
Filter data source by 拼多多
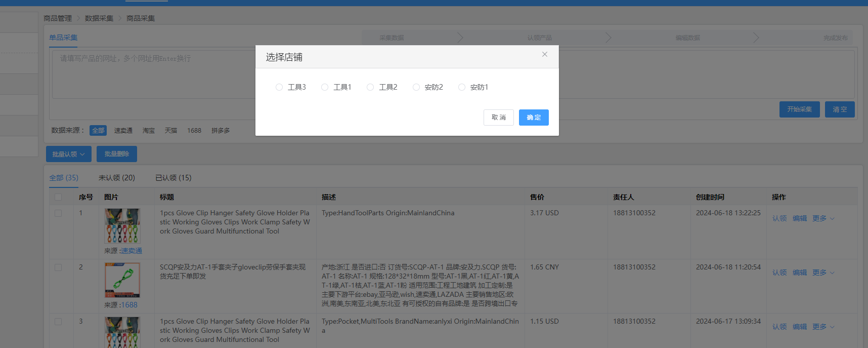[x=221, y=131]
